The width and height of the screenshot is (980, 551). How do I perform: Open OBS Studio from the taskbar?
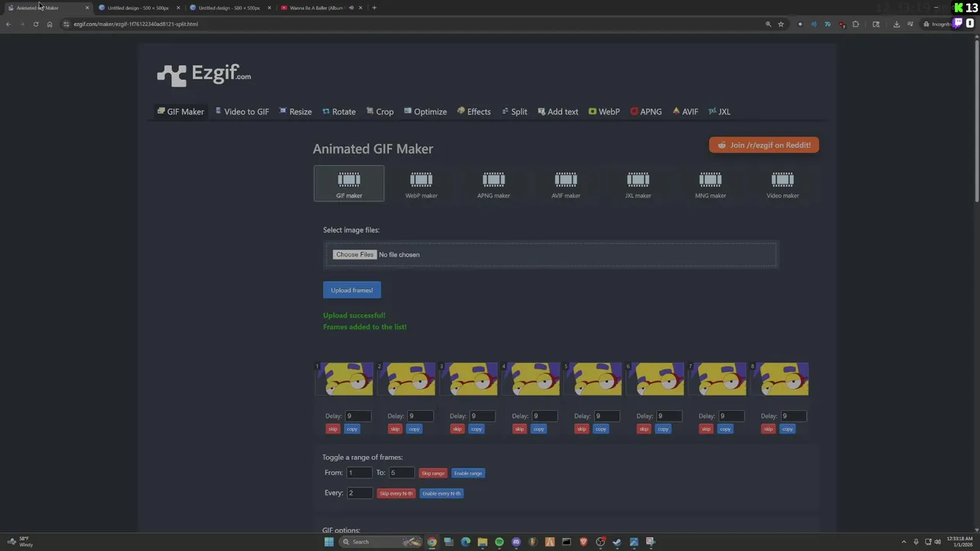600,542
